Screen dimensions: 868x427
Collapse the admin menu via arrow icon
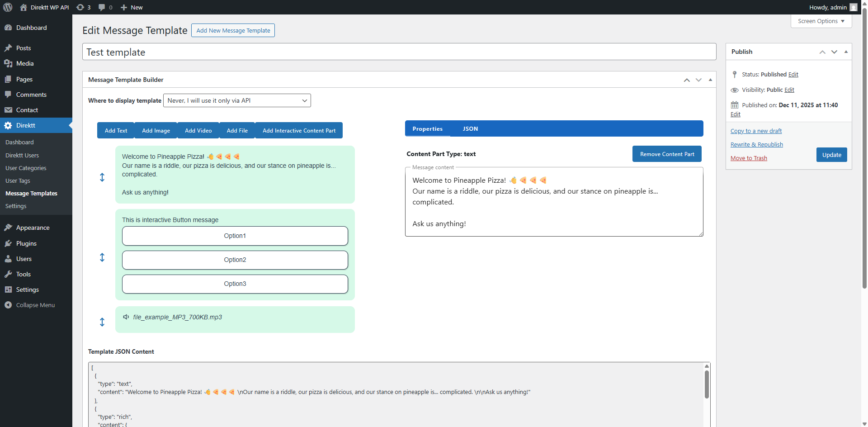pyautogui.click(x=8, y=305)
